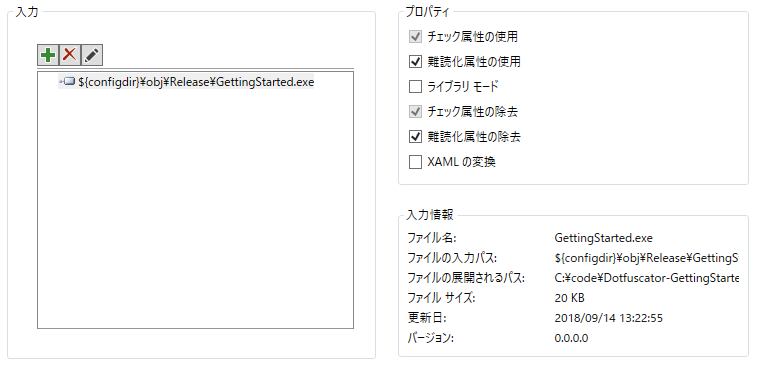Click the green plus add input icon
The image size is (759, 367).
48,55
